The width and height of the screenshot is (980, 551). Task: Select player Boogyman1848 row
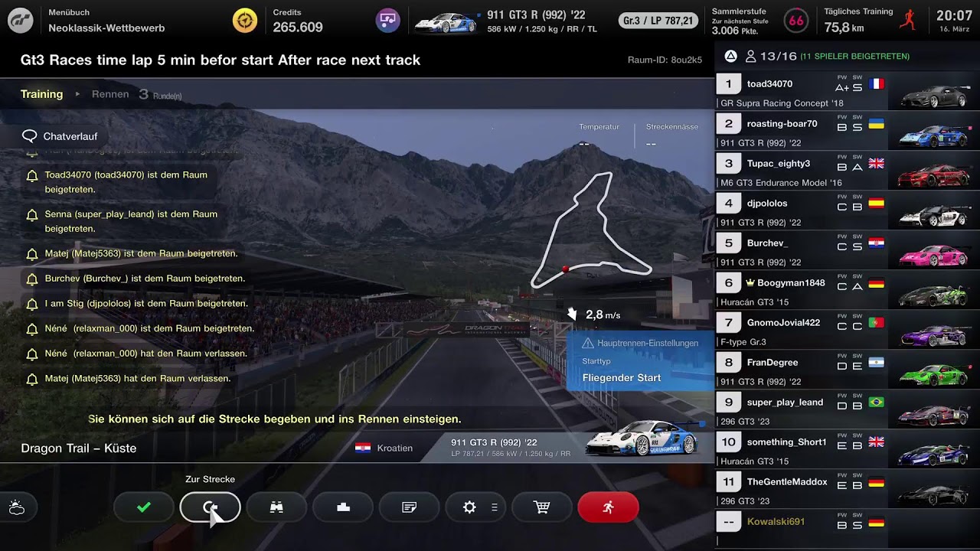click(x=848, y=291)
